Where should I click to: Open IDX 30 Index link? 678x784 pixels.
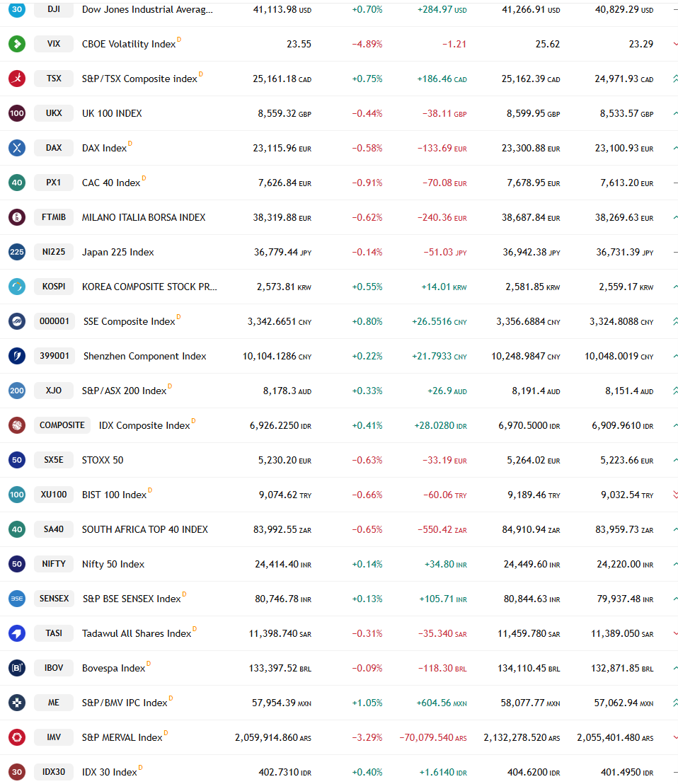[x=110, y=773]
